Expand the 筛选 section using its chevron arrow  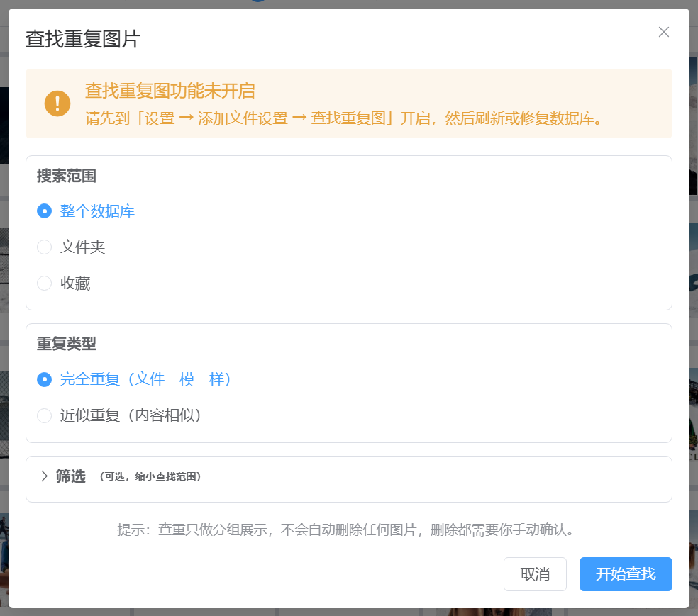point(44,476)
